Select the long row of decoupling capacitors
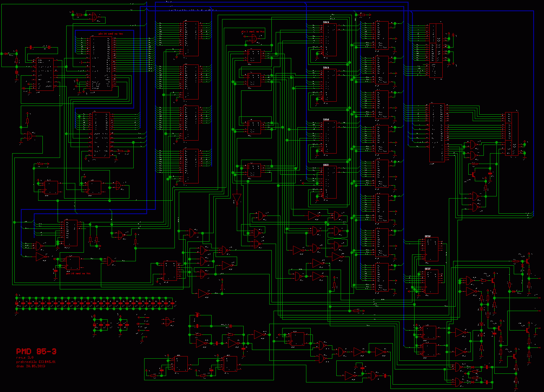 [x=94, y=303]
